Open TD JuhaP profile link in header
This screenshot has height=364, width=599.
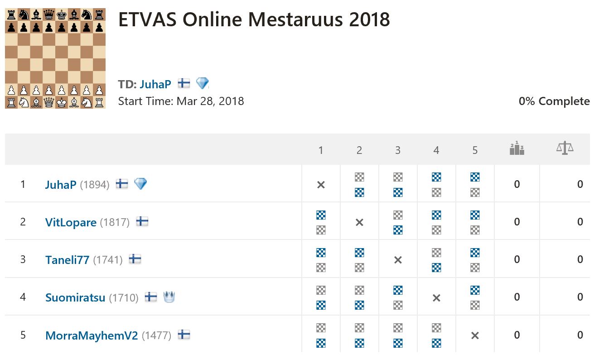point(155,84)
